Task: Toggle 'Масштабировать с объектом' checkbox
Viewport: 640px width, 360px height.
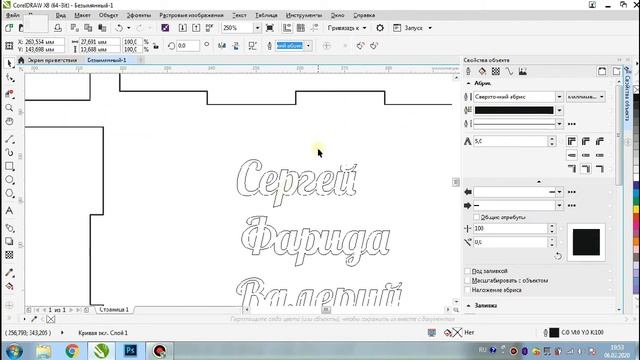Action: coord(468,280)
